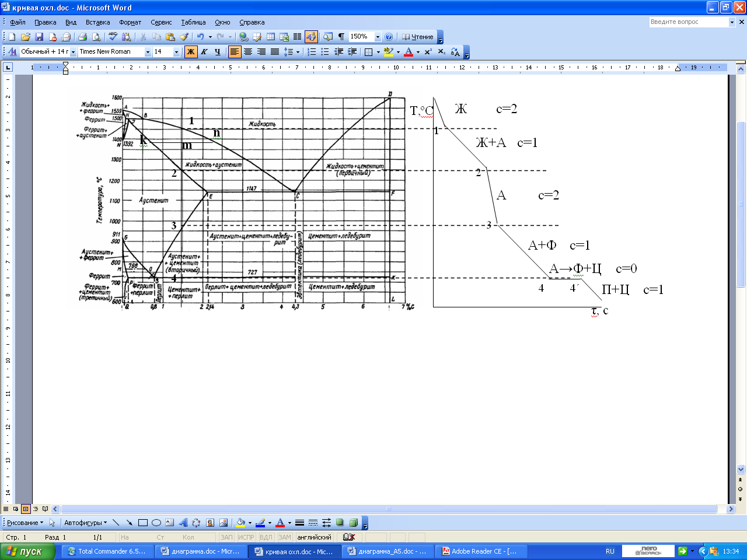Select the Oval drawing tool

(156, 523)
